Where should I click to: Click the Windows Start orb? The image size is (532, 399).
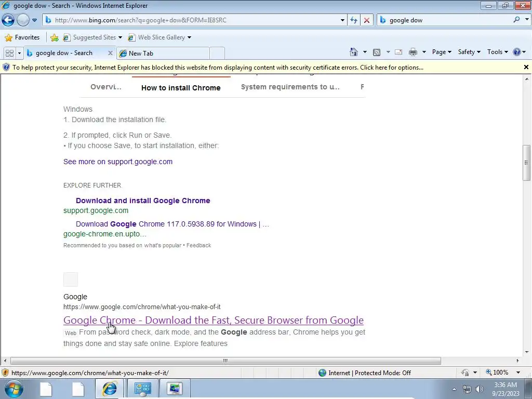tap(14, 389)
